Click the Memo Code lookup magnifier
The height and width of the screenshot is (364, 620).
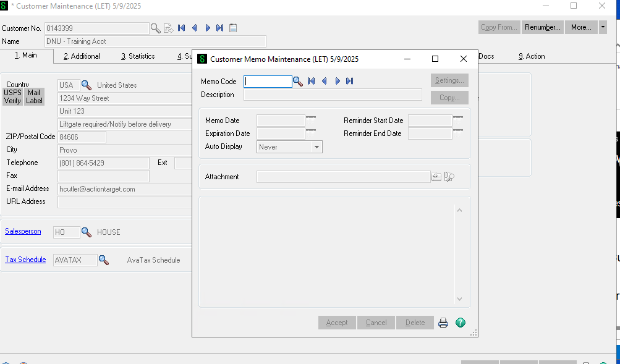pyautogui.click(x=297, y=81)
